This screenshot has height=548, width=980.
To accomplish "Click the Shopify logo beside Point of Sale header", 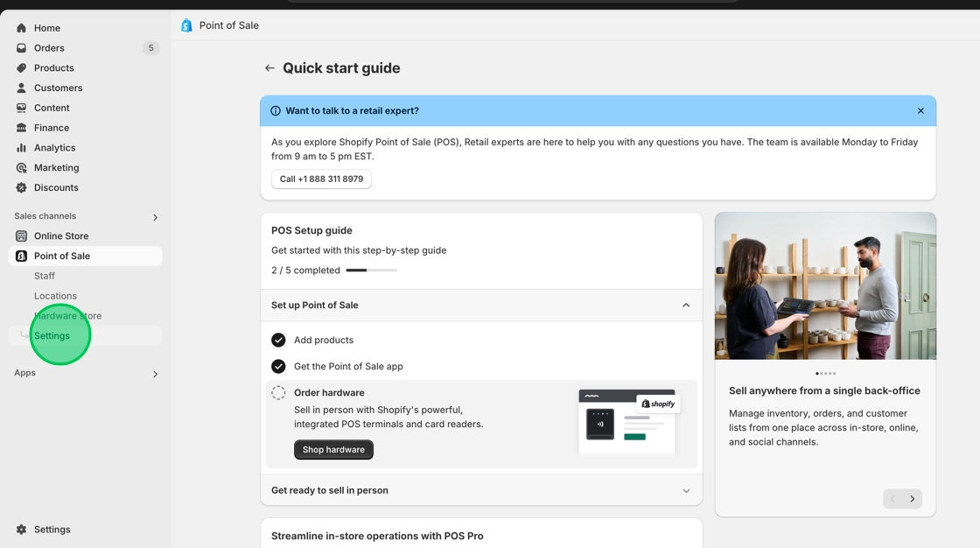I will click(x=186, y=25).
